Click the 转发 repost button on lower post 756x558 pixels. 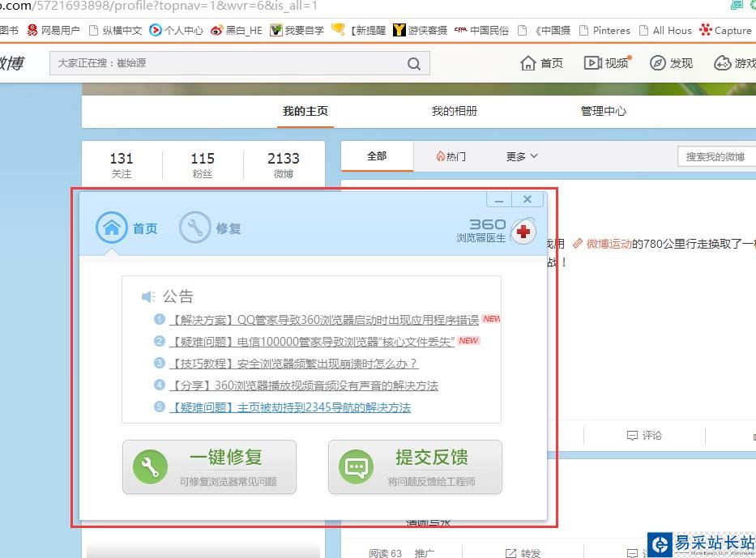point(523,553)
